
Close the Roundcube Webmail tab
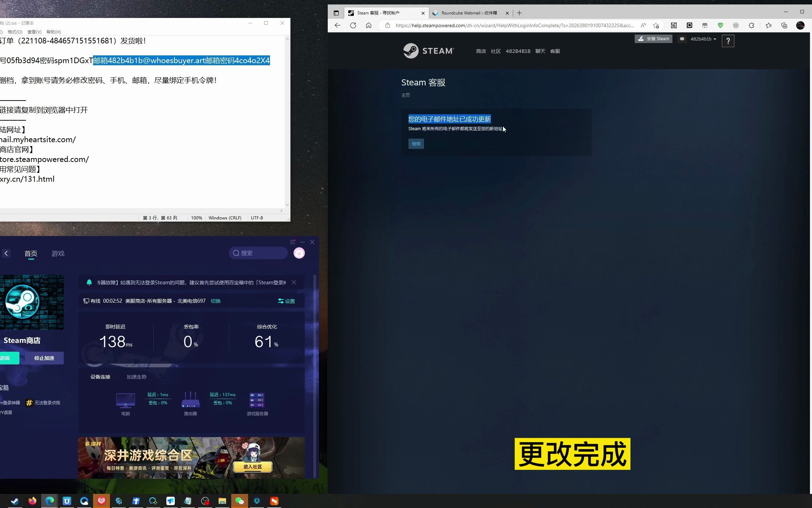[x=507, y=13]
